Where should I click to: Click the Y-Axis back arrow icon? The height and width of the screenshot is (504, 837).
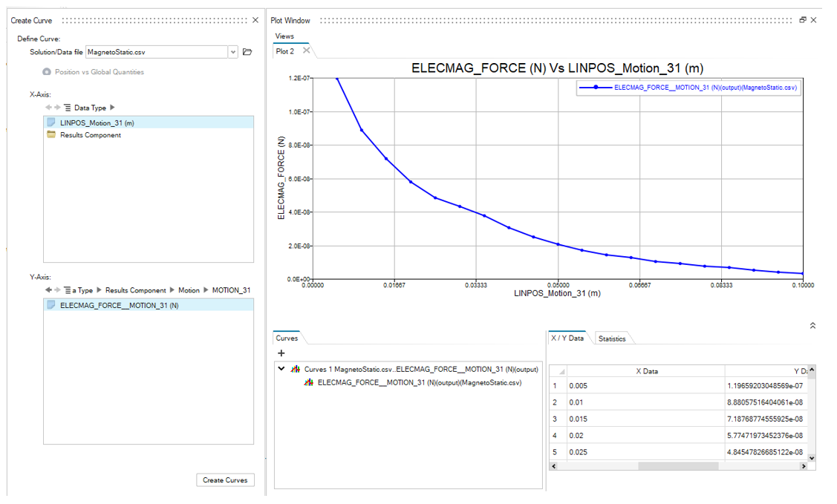(x=48, y=290)
